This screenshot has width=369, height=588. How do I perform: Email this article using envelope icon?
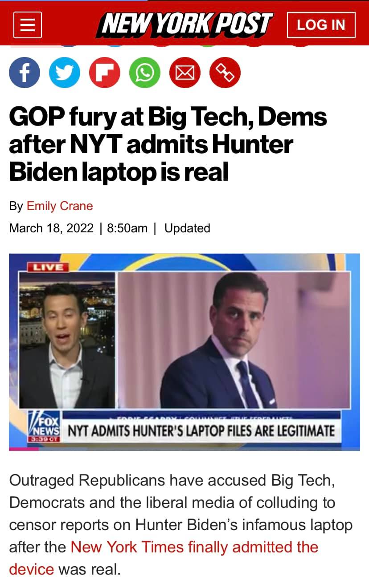click(x=185, y=72)
